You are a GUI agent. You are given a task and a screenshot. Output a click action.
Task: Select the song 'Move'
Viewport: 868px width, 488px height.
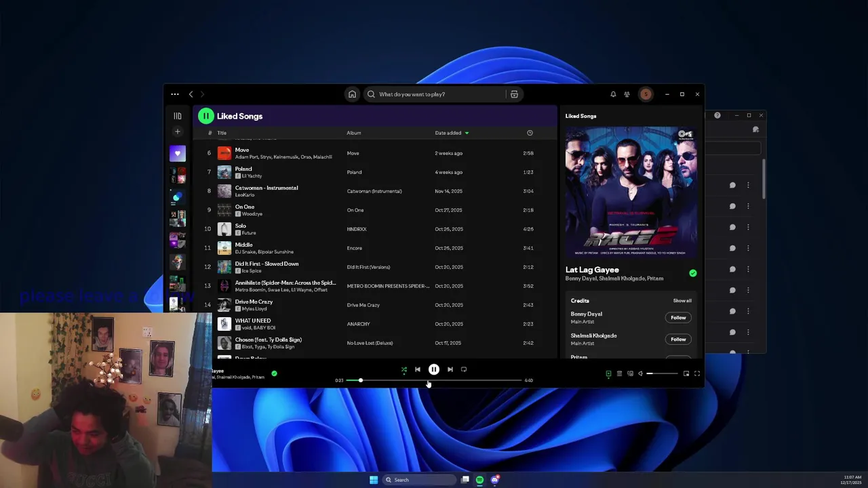click(242, 150)
